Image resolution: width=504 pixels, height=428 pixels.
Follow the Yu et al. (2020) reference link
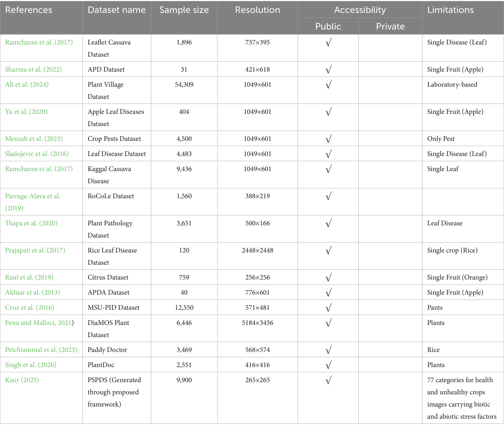(26, 112)
